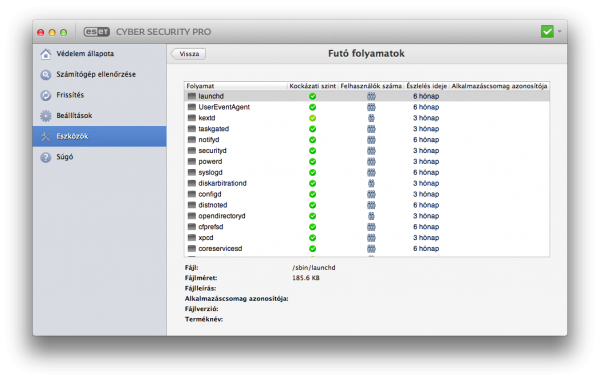The width and height of the screenshot is (600, 381).
Task: Select the kextd process name
Action: point(207,118)
